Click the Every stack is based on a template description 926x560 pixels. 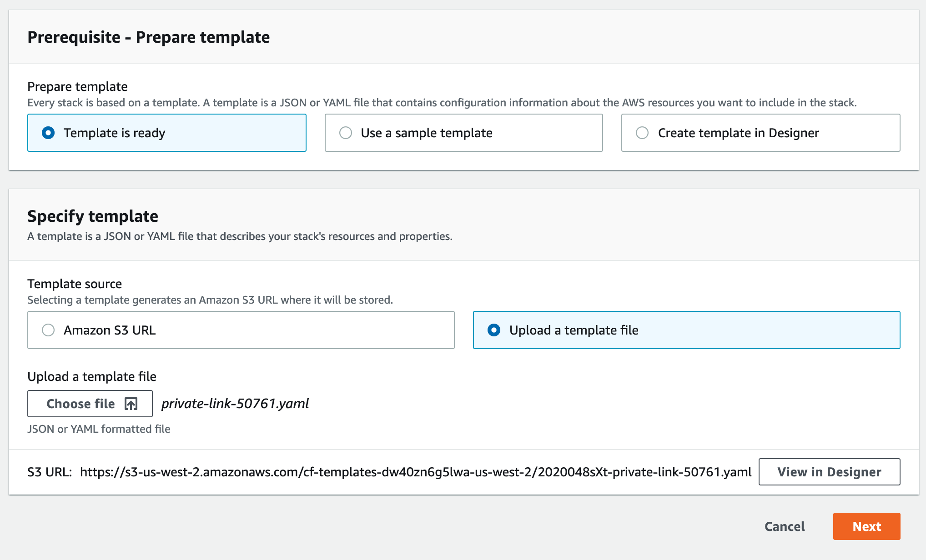[442, 103]
